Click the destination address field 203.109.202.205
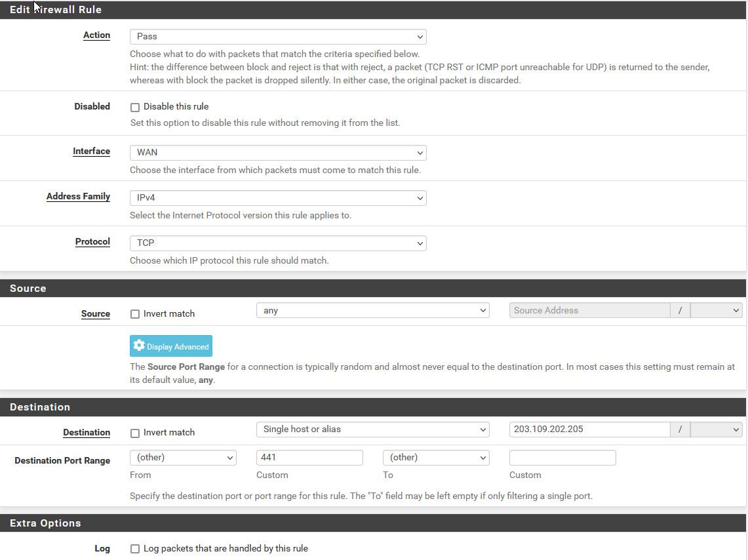The width and height of the screenshot is (748, 560). (589, 430)
